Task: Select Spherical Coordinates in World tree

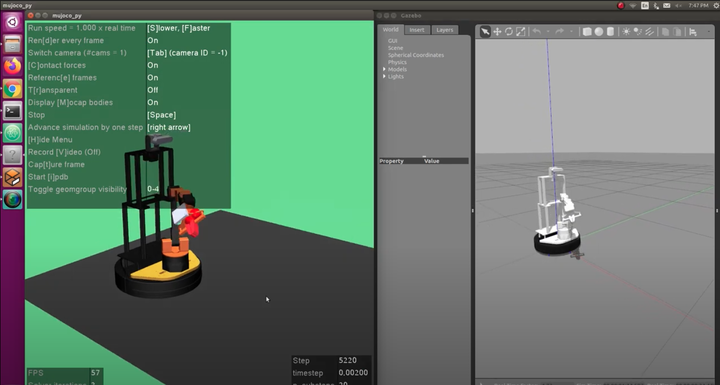Action: click(x=416, y=55)
